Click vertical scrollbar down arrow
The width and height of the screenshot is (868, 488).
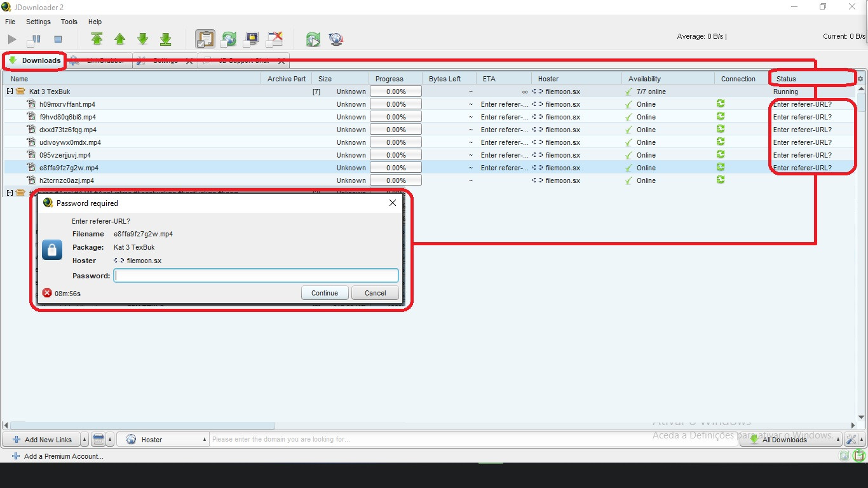(x=862, y=417)
